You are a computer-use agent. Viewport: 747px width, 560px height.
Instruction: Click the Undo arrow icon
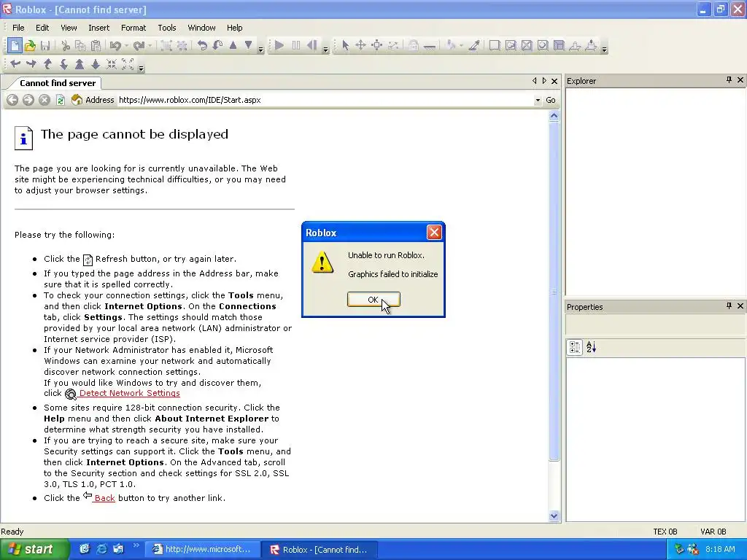(115, 46)
